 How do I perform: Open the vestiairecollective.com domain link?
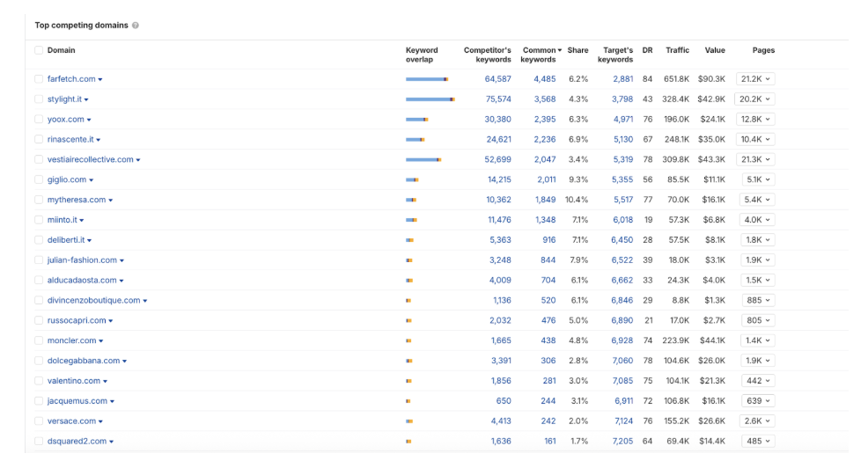click(x=90, y=160)
